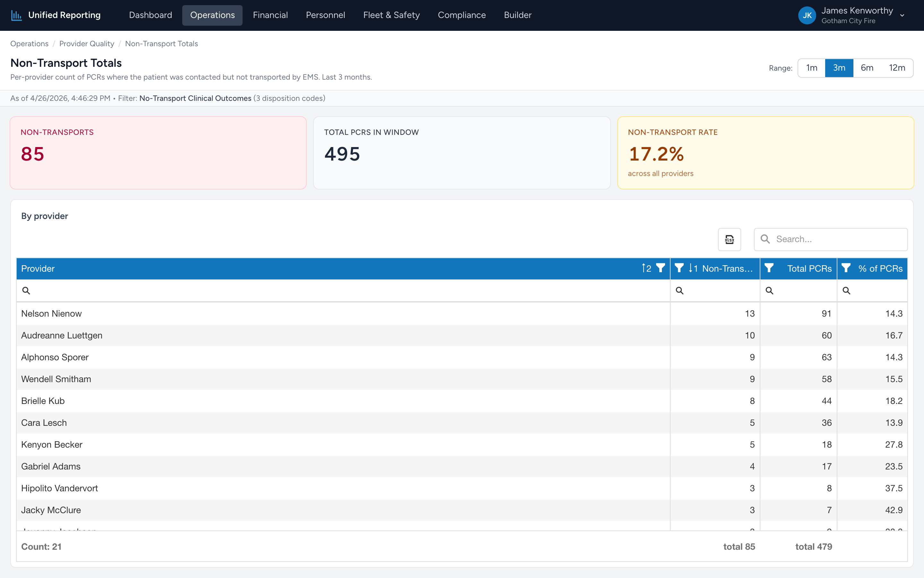Viewport: 924px width, 578px height.
Task: Follow the Provider Quality breadcrumb link
Action: 87,44
